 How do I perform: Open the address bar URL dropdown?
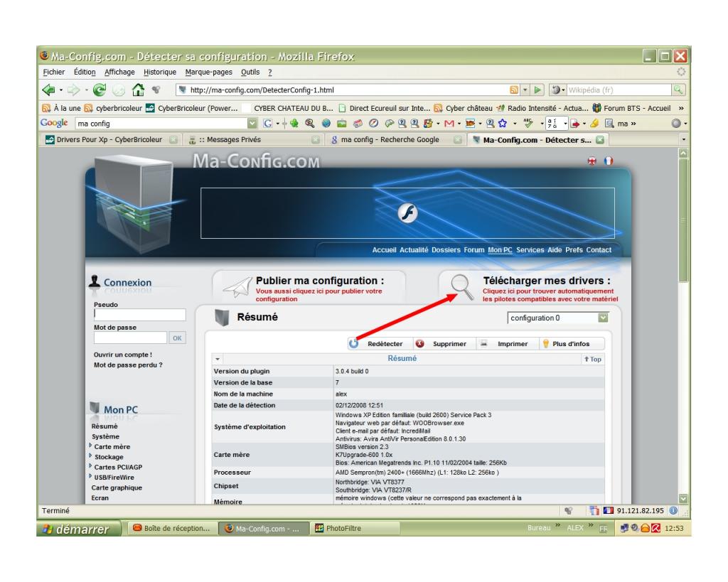525,90
